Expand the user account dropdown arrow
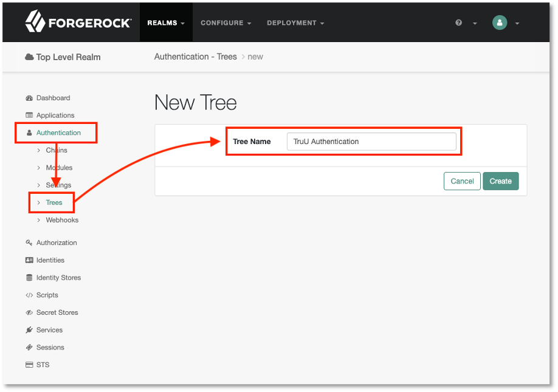The image size is (558, 392). pyautogui.click(x=517, y=24)
